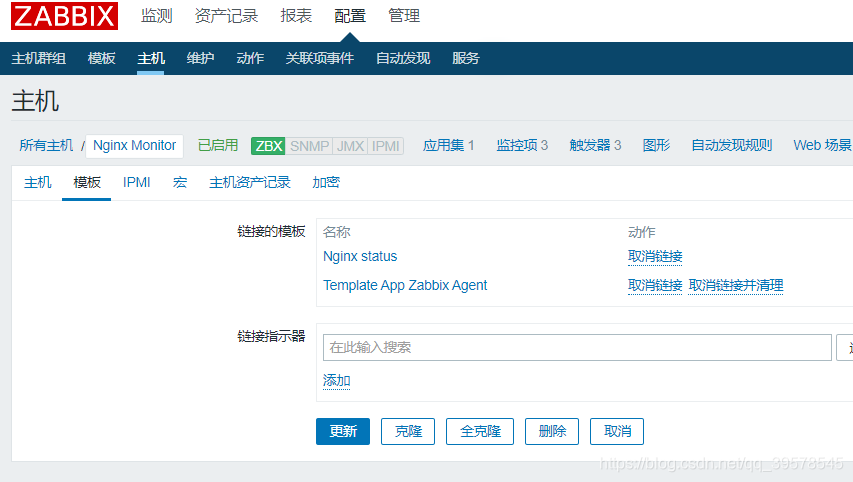
Task: Open the 监测 top menu
Action: point(157,16)
